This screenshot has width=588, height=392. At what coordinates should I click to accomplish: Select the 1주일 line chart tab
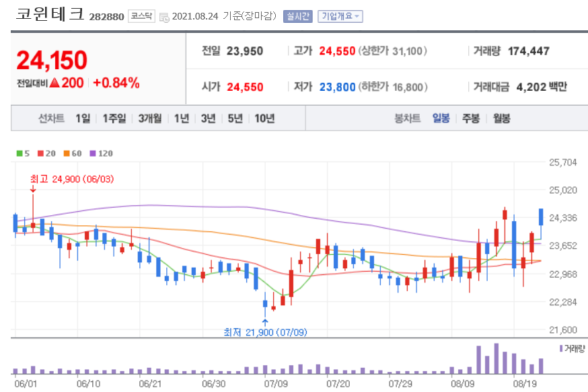114,118
